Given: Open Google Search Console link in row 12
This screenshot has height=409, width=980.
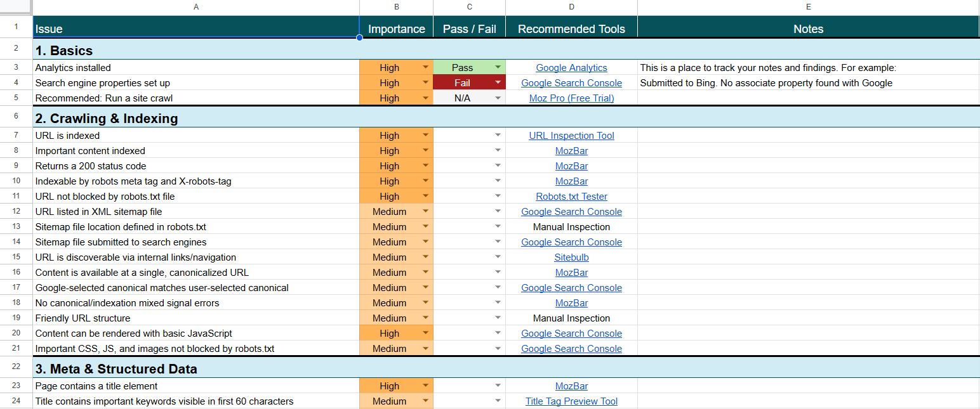Looking at the screenshot, I should pos(571,211).
